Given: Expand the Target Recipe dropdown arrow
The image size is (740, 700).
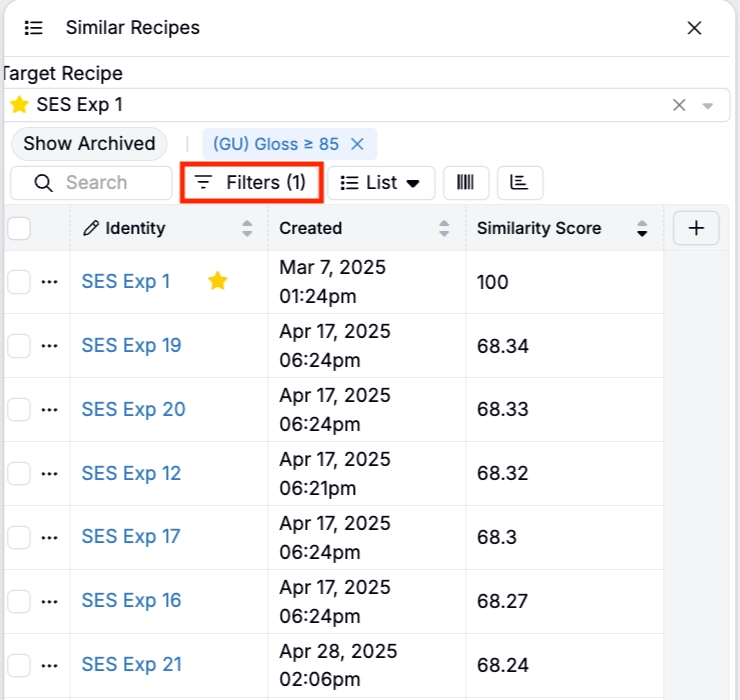Looking at the screenshot, I should pos(708,105).
